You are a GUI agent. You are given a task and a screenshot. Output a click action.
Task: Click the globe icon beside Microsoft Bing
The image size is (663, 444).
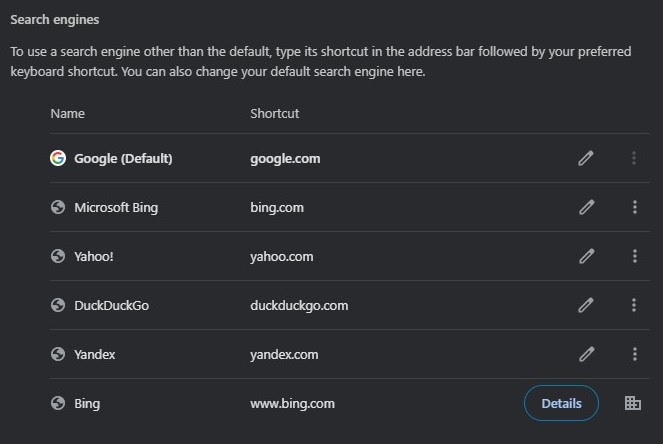(x=58, y=207)
